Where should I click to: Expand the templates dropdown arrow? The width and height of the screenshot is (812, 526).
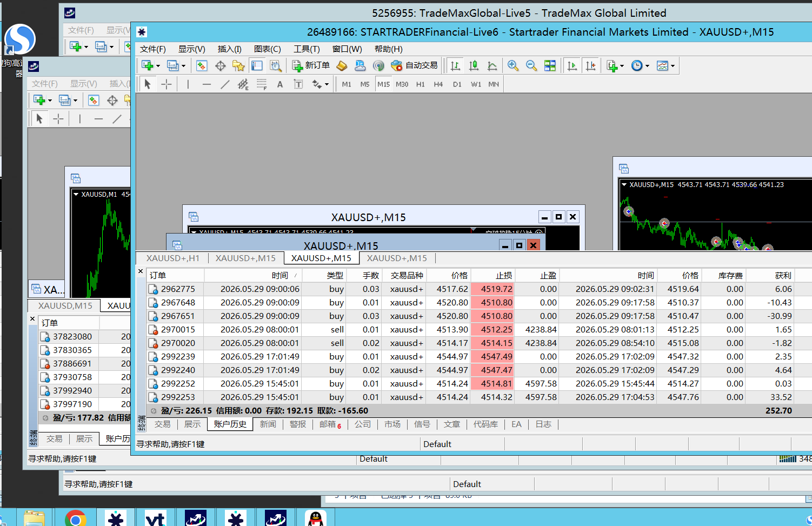pos(673,66)
